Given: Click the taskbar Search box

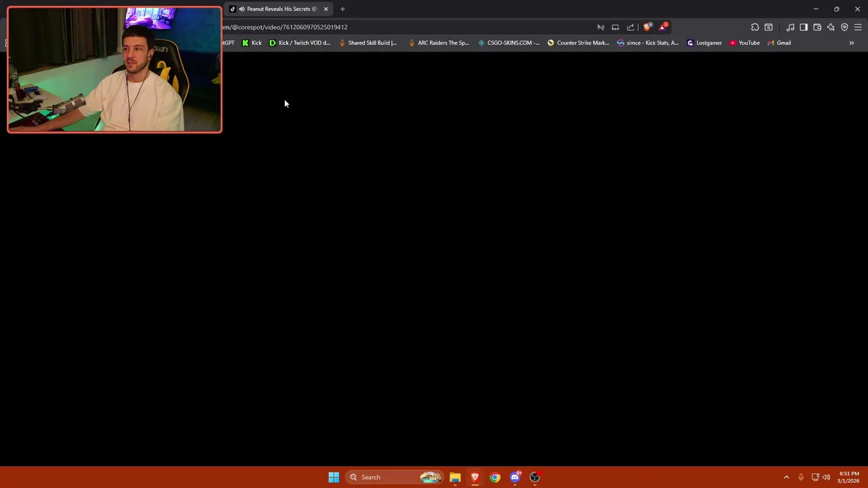Looking at the screenshot, I should click(x=395, y=477).
